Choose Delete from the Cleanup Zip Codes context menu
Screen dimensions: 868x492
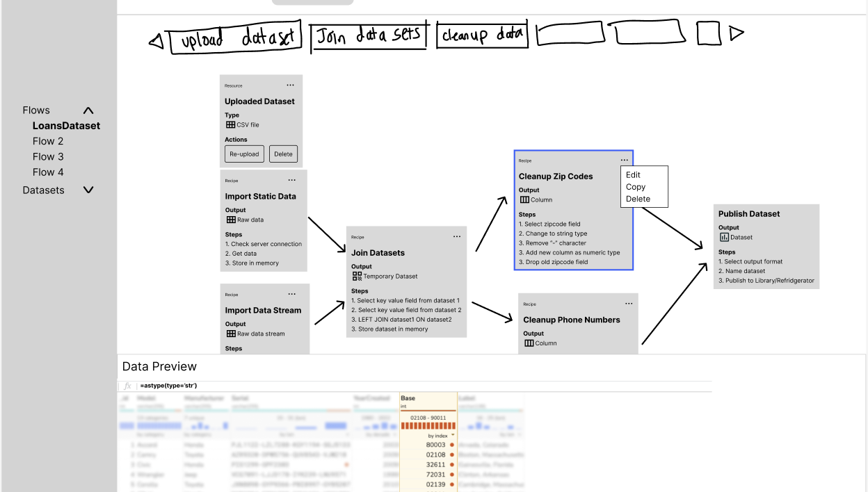[x=638, y=199]
